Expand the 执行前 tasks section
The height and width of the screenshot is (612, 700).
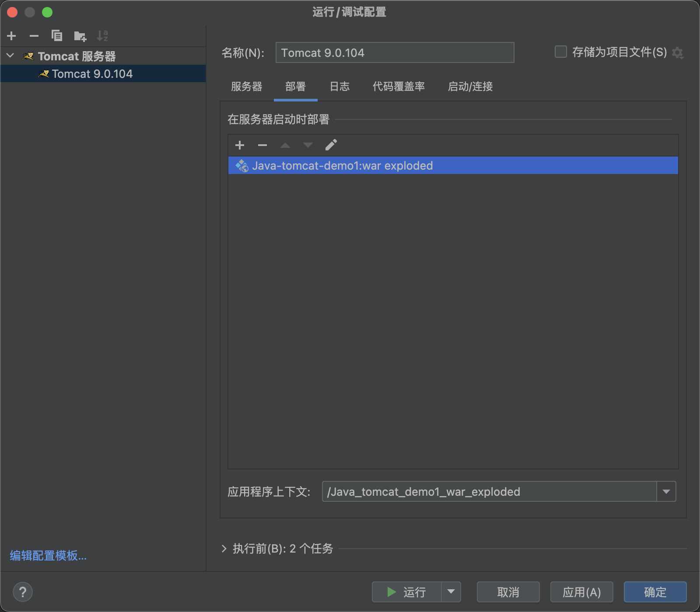[224, 549]
